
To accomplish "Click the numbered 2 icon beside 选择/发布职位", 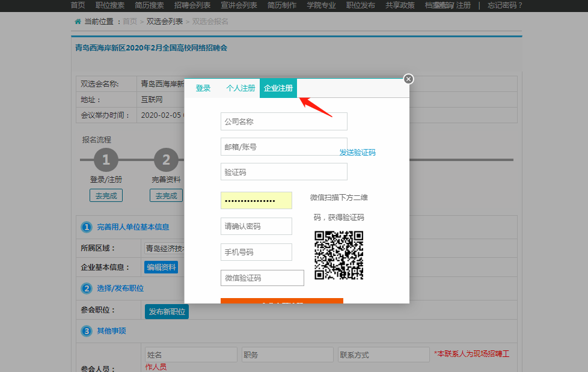I will point(87,288).
